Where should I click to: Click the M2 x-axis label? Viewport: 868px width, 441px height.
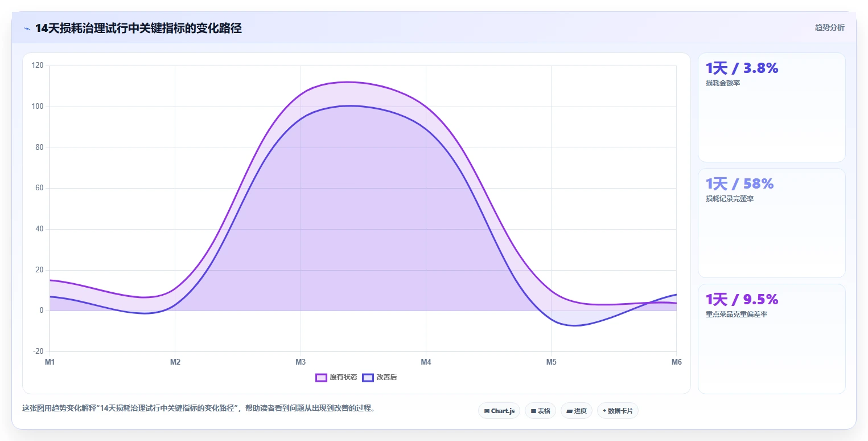[175, 362]
